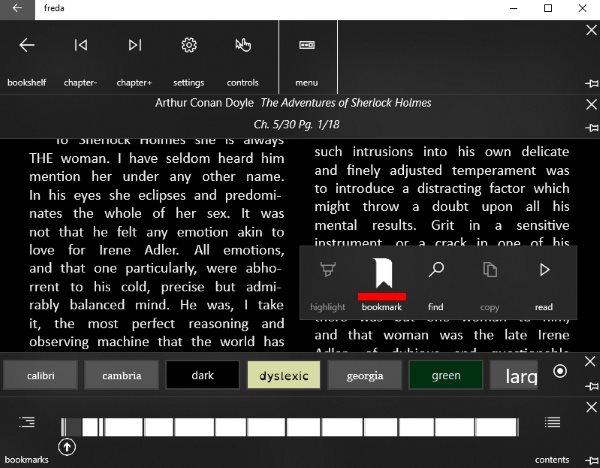Viewport: 600px width, 468px height.
Task: Pin the themes bar
Action: (x=592, y=386)
